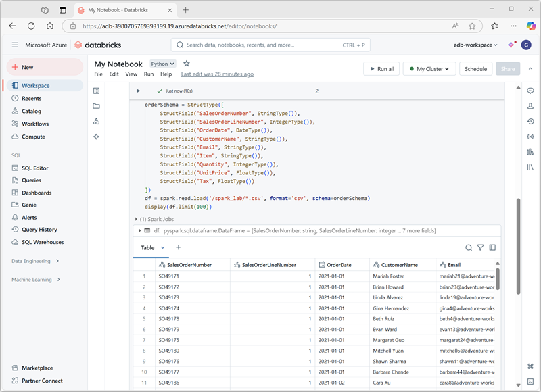
Task: Open notebook revision history clock icon
Action: click(530, 122)
